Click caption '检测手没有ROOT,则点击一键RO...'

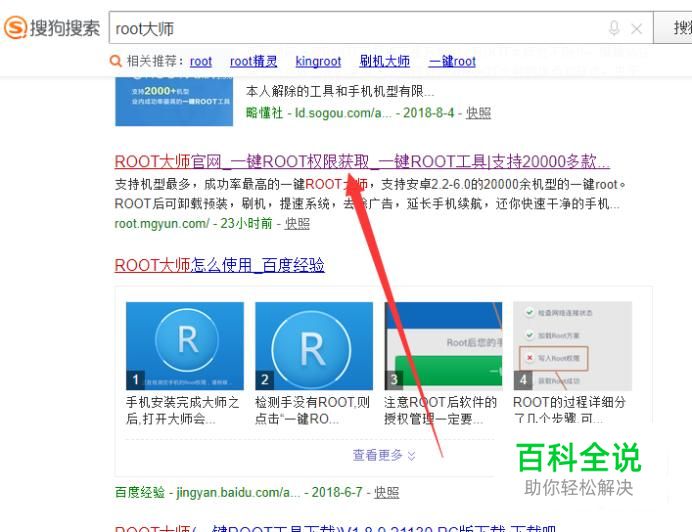tap(312, 410)
